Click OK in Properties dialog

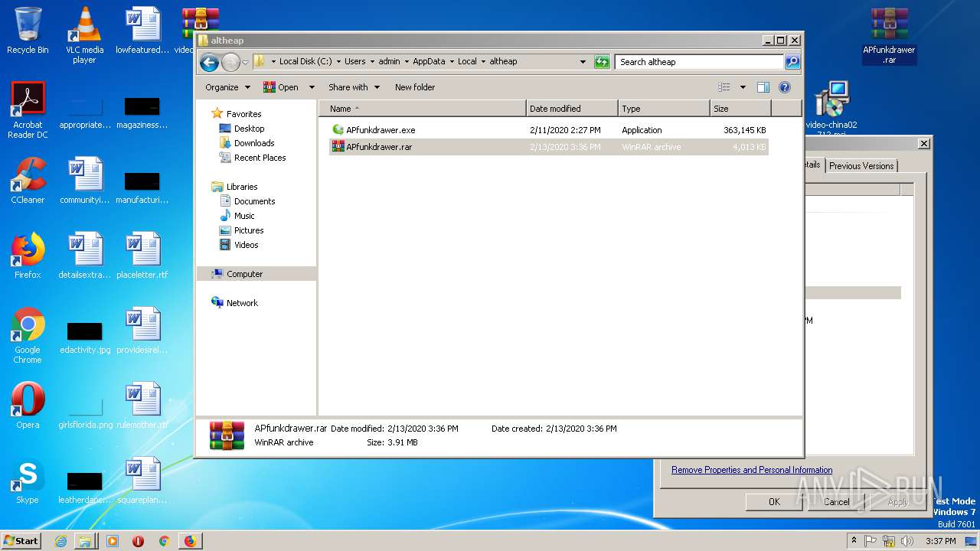click(774, 502)
